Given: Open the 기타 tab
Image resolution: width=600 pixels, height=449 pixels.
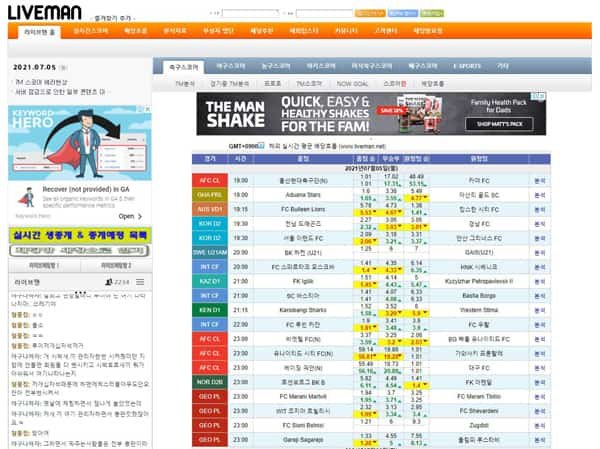Looking at the screenshot, I should point(503,66).
